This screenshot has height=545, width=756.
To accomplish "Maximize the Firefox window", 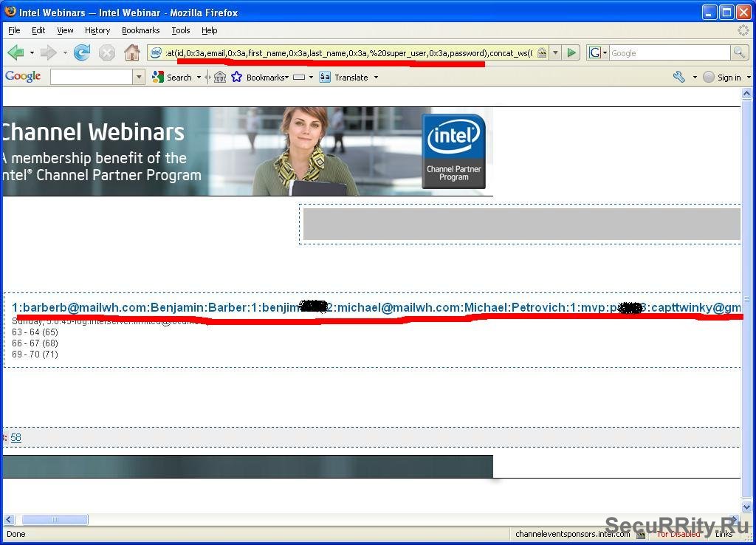I will pyautogui.click(x=726, y=12).
